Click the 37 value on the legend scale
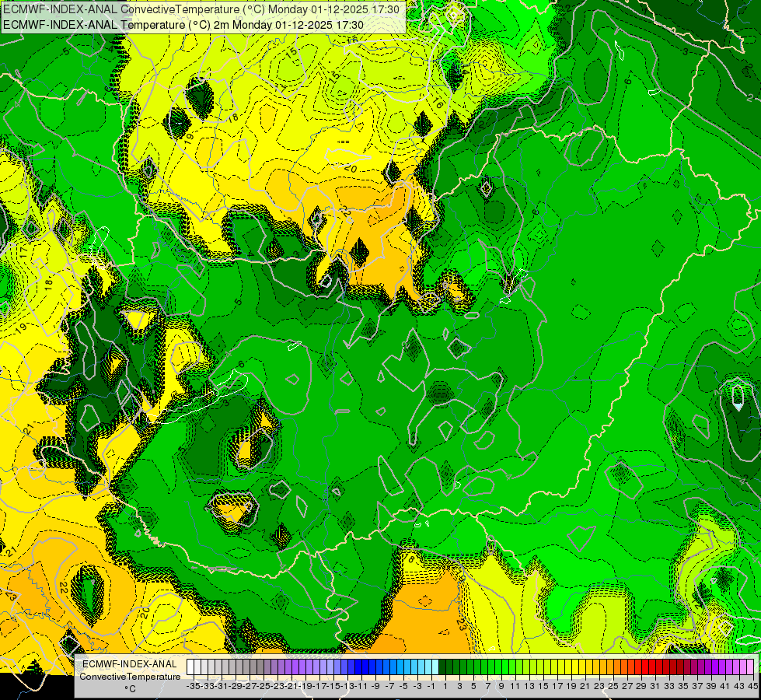This screenshot has height=700, width=761. click(x=697, y=686)
